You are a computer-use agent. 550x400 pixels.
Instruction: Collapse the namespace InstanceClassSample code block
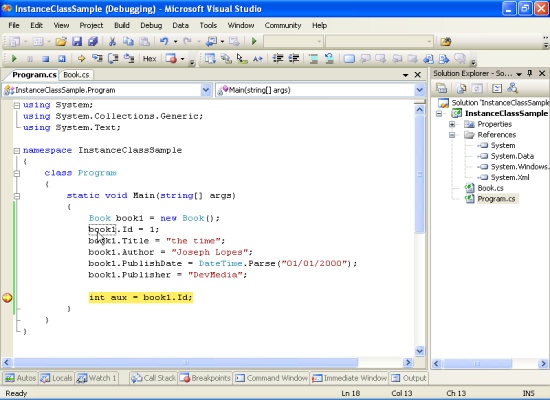tap(16, 151)
